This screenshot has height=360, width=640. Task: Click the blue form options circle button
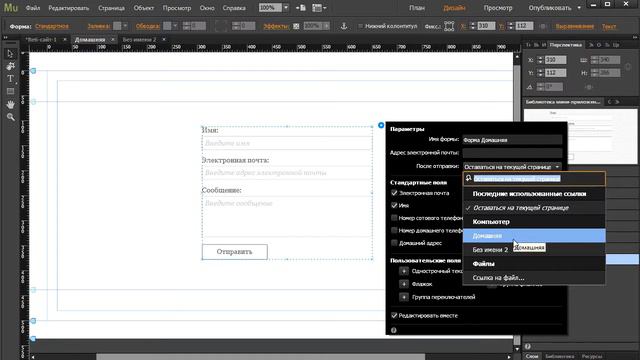coord(381,125)
